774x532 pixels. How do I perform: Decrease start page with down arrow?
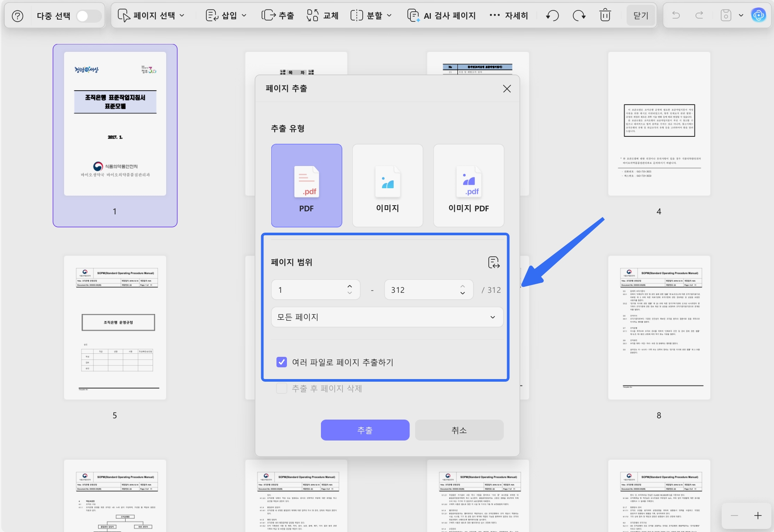350,293
